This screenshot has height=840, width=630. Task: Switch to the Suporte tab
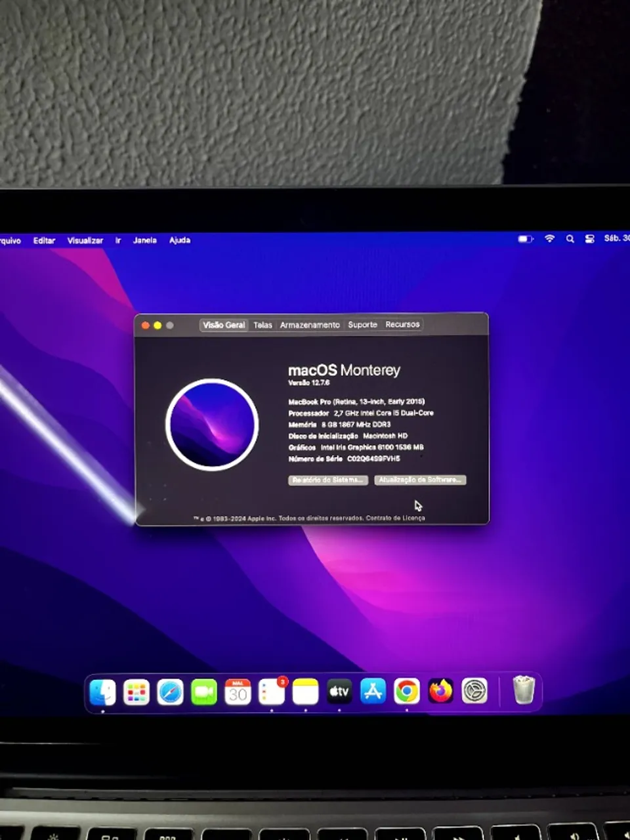click(362, 325)
